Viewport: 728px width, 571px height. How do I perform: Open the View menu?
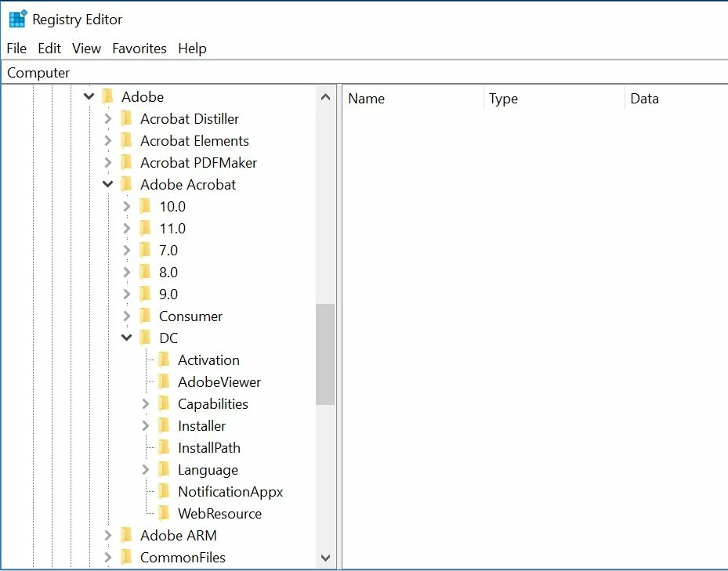(x=86, y=49)
